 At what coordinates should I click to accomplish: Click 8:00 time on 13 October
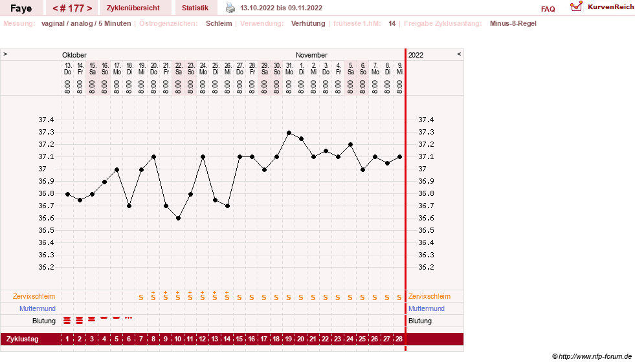click(67, 87)
